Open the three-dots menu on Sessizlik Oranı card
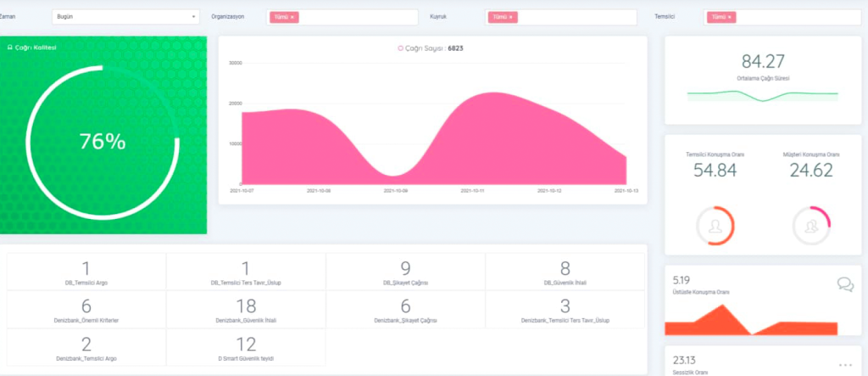The width and height of the screenshot is (868, 376). (845, 365)
